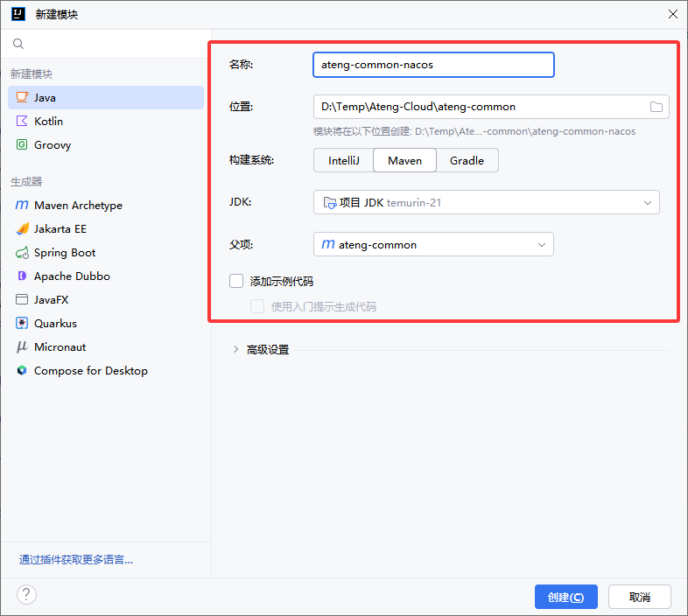Select Compose for Desktop generator

90,371
